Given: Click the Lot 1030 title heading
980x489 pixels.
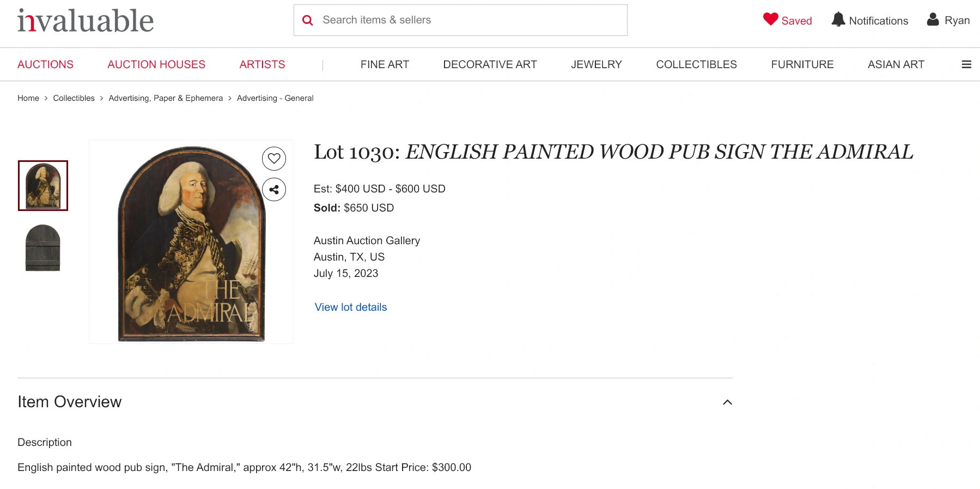Looking at the screenshot, I should (613, 152).
